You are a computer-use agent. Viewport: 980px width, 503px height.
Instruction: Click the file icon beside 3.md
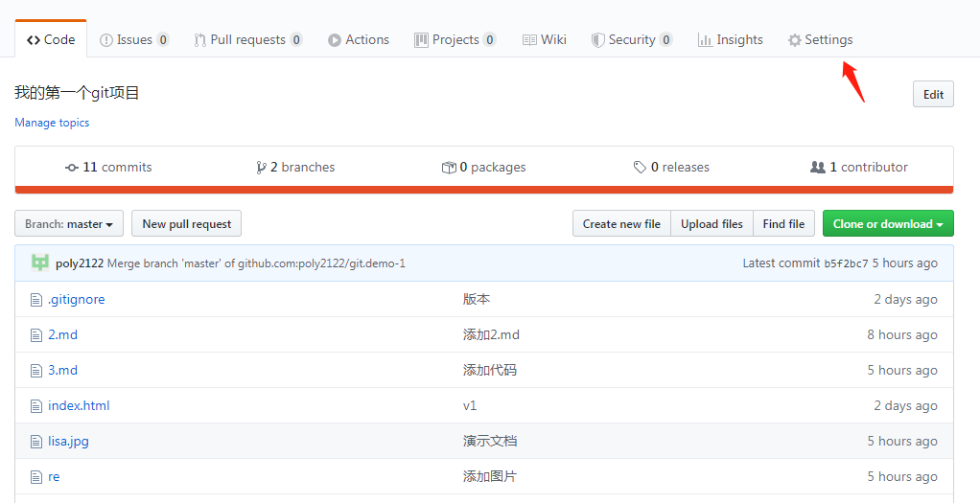click(x=36, y=371)
